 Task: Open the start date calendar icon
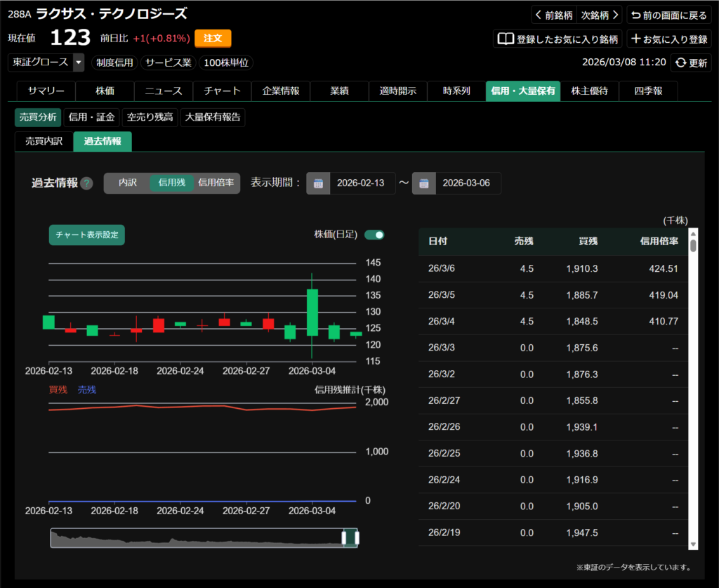(x=318, y=183)
